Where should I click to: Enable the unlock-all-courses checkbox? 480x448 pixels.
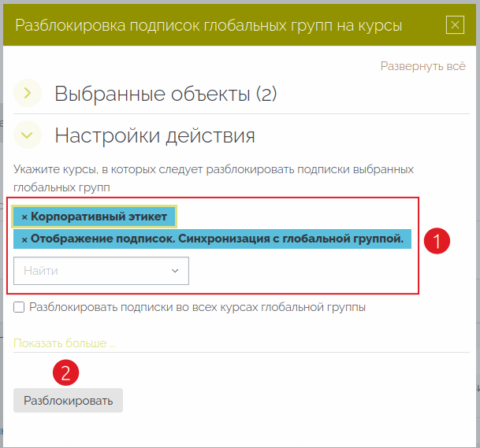pyautogui.click(x=19, y=307)
